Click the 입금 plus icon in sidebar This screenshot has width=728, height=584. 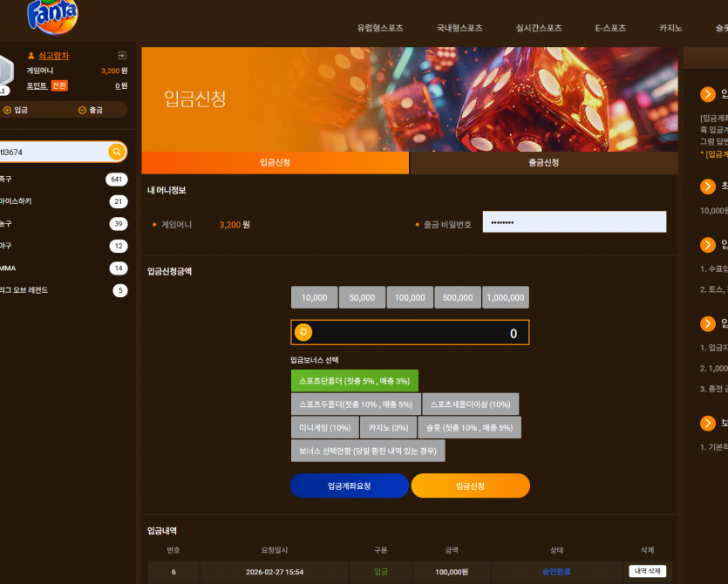coord(8,110)
